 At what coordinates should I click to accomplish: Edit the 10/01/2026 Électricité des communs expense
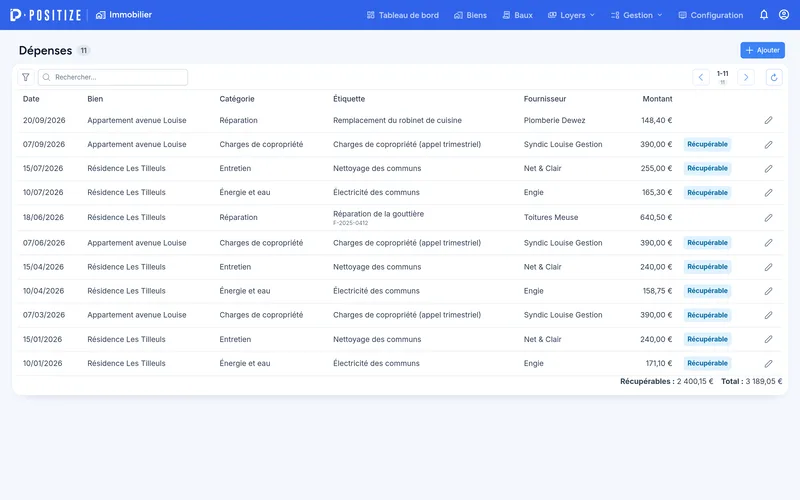tap(768, 363)
